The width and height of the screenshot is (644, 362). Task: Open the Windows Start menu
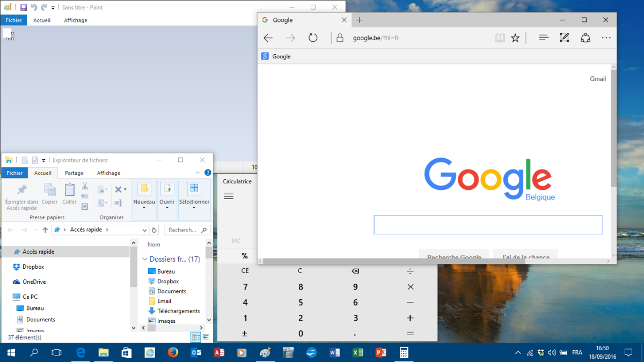[x=11, y=352]
